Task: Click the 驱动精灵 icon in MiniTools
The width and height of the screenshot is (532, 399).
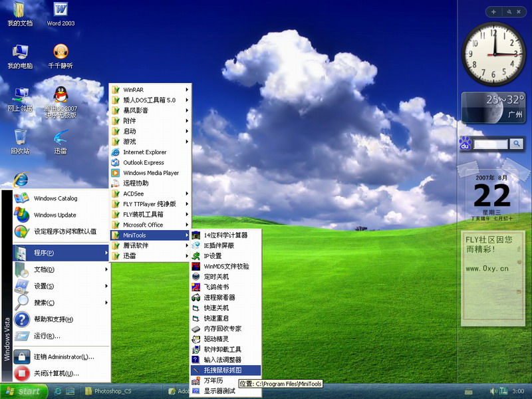Action: click(196, 339)
